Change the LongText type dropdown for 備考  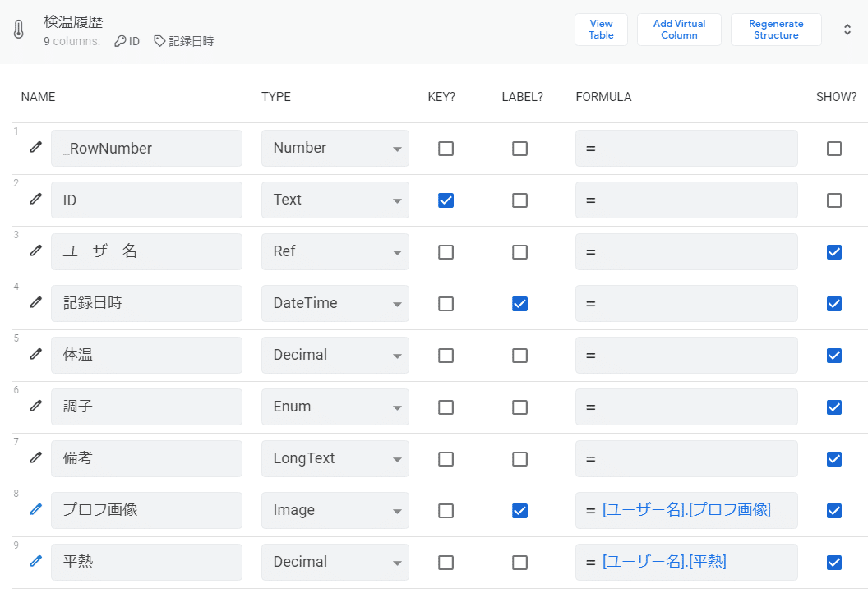pyautogui.click(x=335, y=459)
